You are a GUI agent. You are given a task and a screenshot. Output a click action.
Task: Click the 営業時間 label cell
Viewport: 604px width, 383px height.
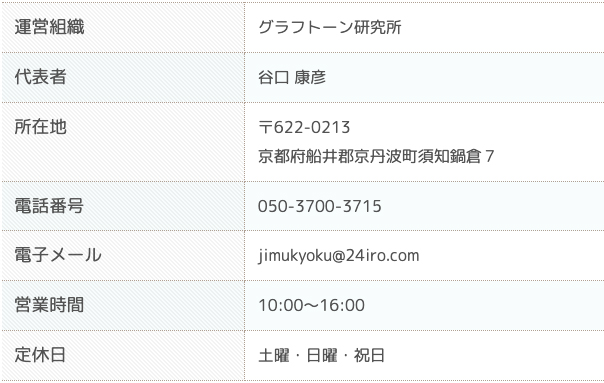pyautogui.click(x=123, y=305)
